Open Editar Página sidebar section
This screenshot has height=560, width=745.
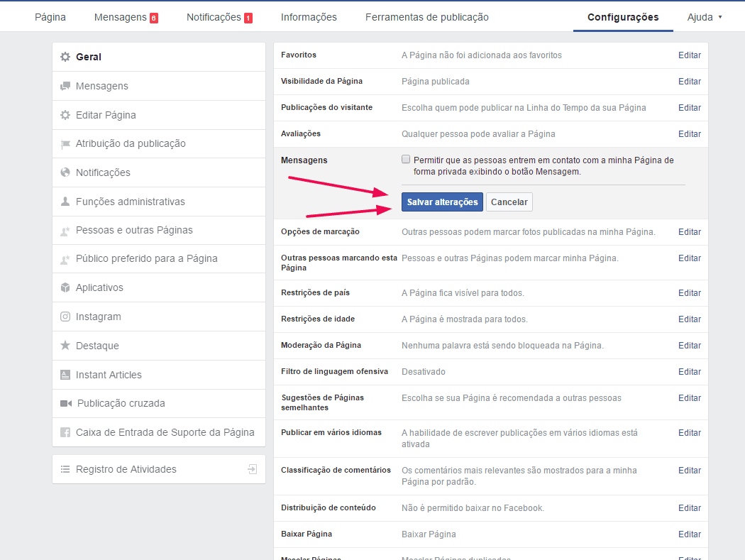coord(159,115)
